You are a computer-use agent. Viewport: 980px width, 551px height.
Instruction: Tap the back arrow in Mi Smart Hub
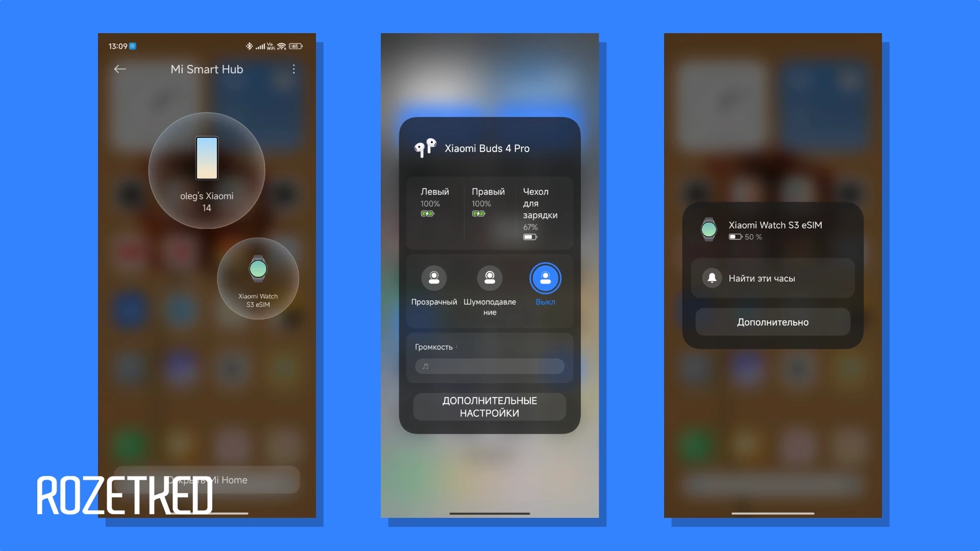119,69
